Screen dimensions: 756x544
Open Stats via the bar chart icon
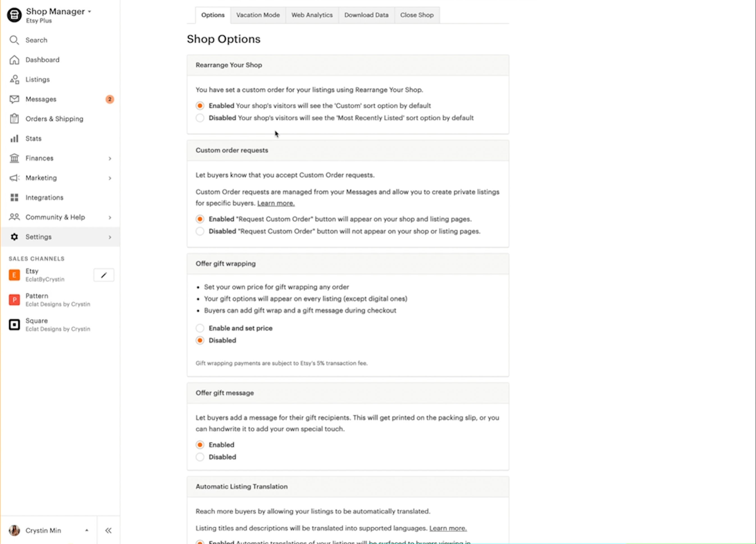(14, 139)
